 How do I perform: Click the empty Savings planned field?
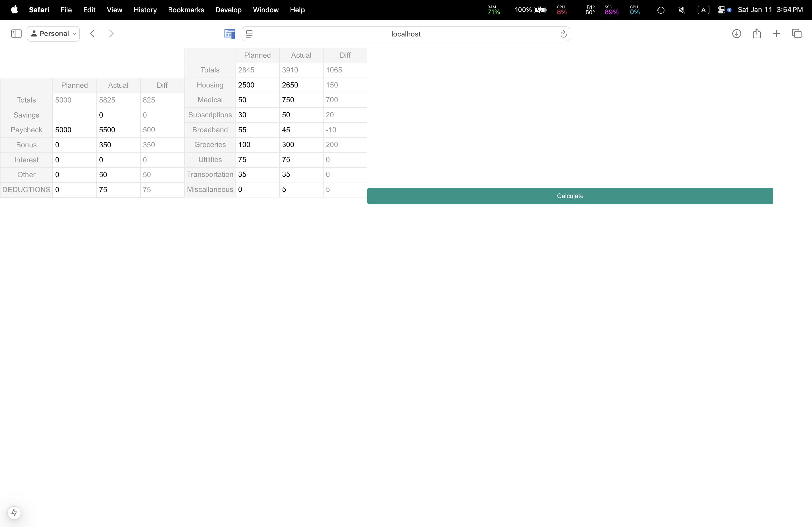click(x=74, y=115)
